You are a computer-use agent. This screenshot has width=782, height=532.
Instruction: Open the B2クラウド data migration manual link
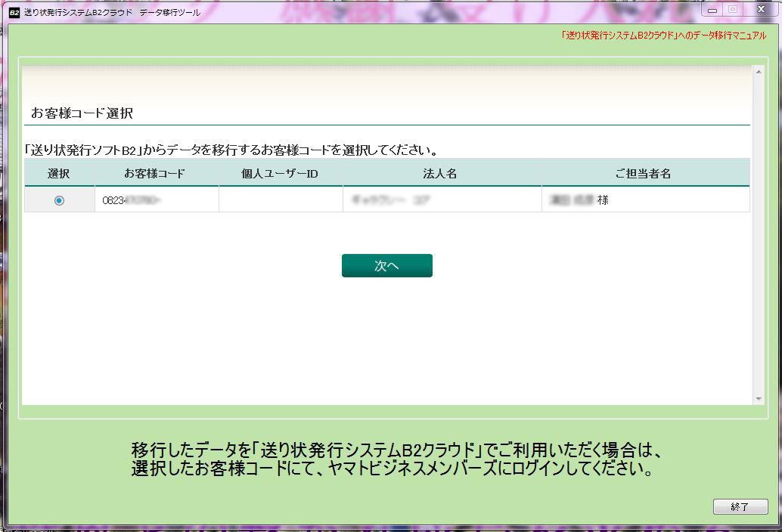[663, 36]
